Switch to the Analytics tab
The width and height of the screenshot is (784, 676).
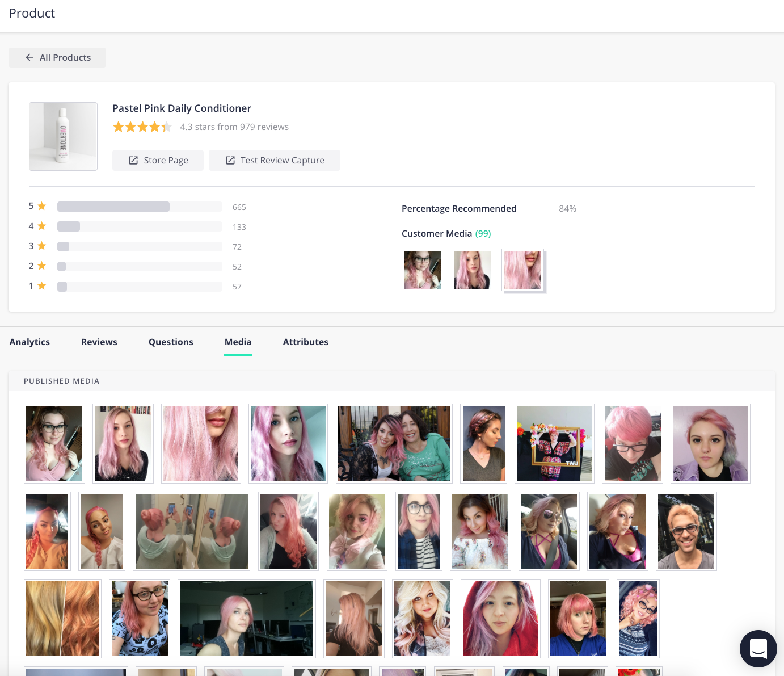click(29, 342)
